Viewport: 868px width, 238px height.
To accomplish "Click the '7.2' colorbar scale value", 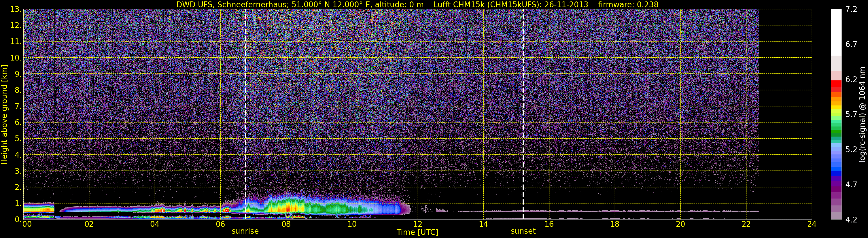I will pyautogui.click(x=851, y=10).
